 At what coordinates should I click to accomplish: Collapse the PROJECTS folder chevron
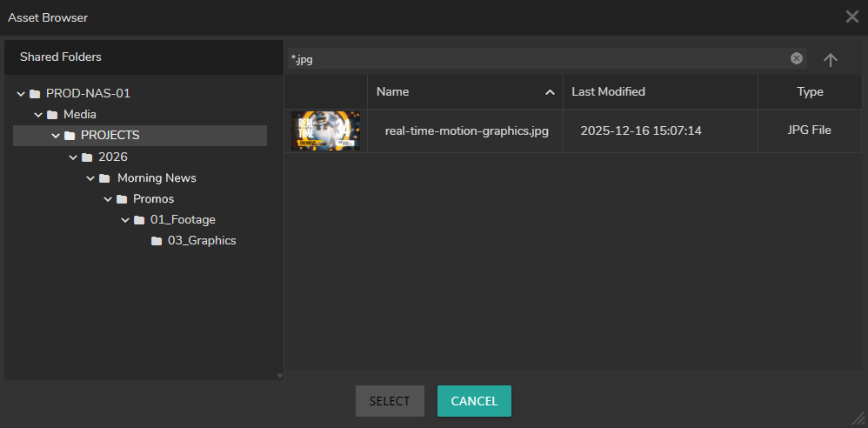pos(56,135)
